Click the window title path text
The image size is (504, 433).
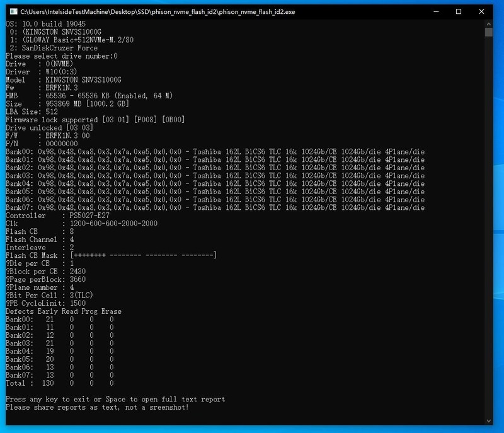pos(157,12)
